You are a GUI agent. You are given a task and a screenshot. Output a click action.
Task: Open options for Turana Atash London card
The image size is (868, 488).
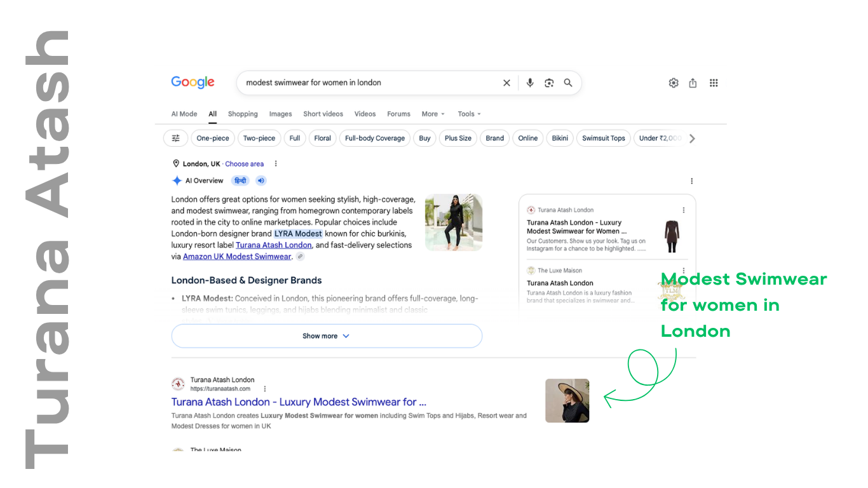tap(684, 210)
